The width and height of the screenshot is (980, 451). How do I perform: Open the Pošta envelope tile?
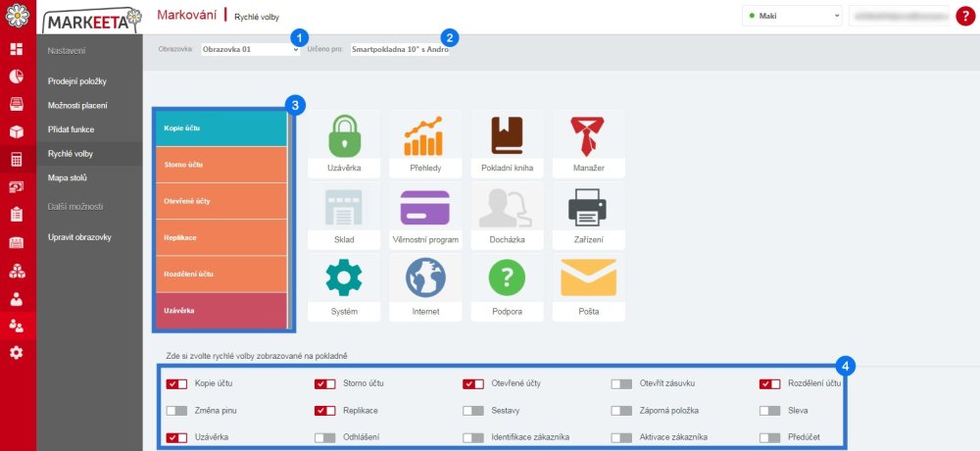pos(588,287)
